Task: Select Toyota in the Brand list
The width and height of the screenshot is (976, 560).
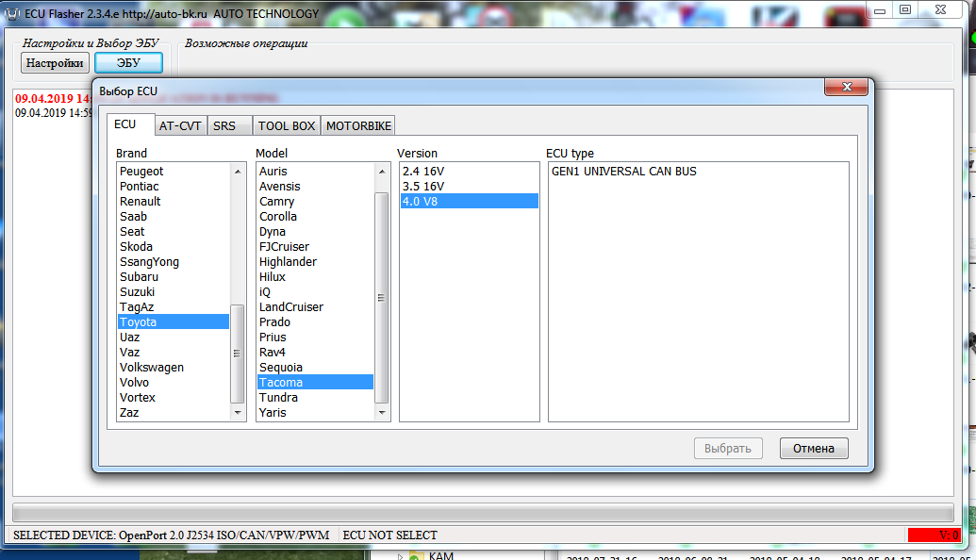Action: click(174, 321)
